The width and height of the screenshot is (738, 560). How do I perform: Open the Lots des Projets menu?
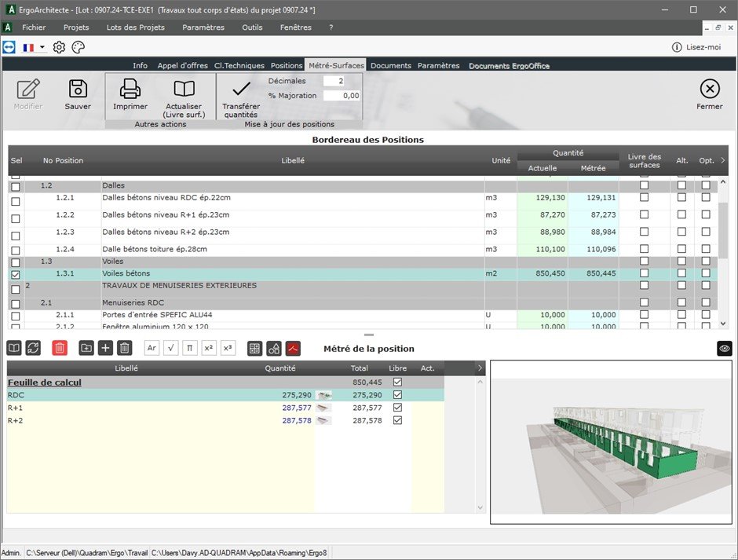(135, 27)
